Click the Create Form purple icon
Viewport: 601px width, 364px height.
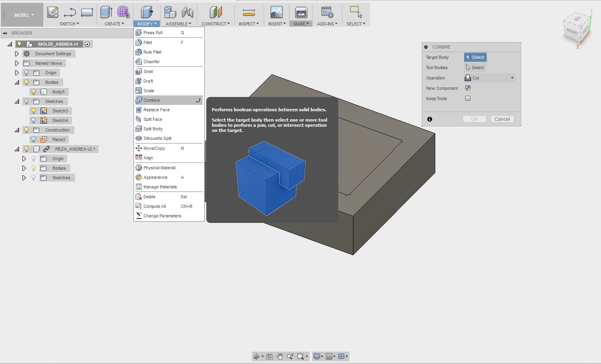[x=123, y=12]
